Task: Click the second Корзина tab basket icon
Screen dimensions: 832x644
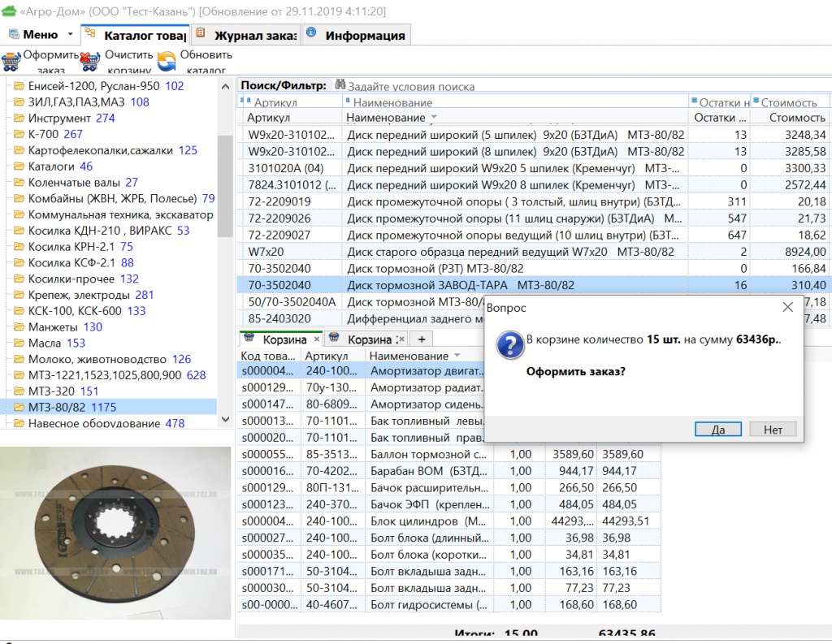Action: tap(334, 338)
